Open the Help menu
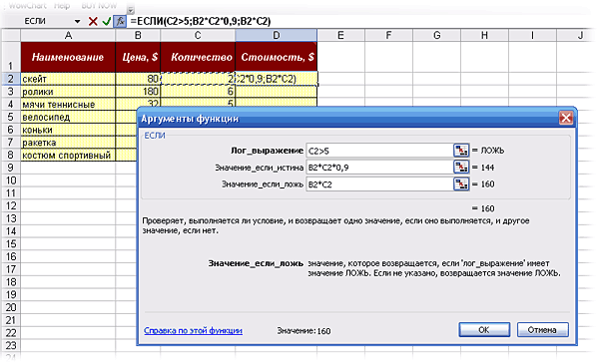This screenshot has width=597, height=364. tap(62, 6)
